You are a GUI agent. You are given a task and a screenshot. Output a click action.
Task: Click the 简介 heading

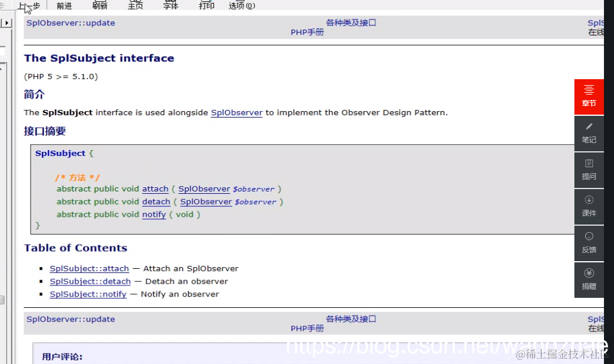pos(34,95)
